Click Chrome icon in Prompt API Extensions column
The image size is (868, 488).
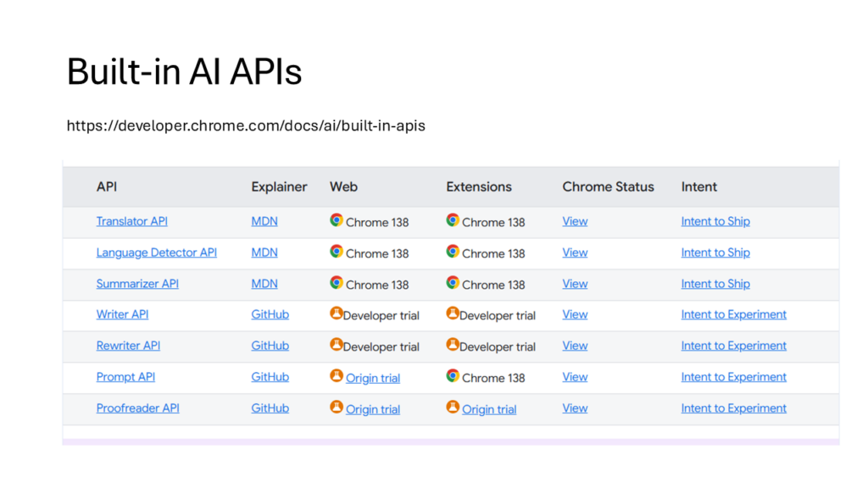pyautogui.click(x=453, y=376)
